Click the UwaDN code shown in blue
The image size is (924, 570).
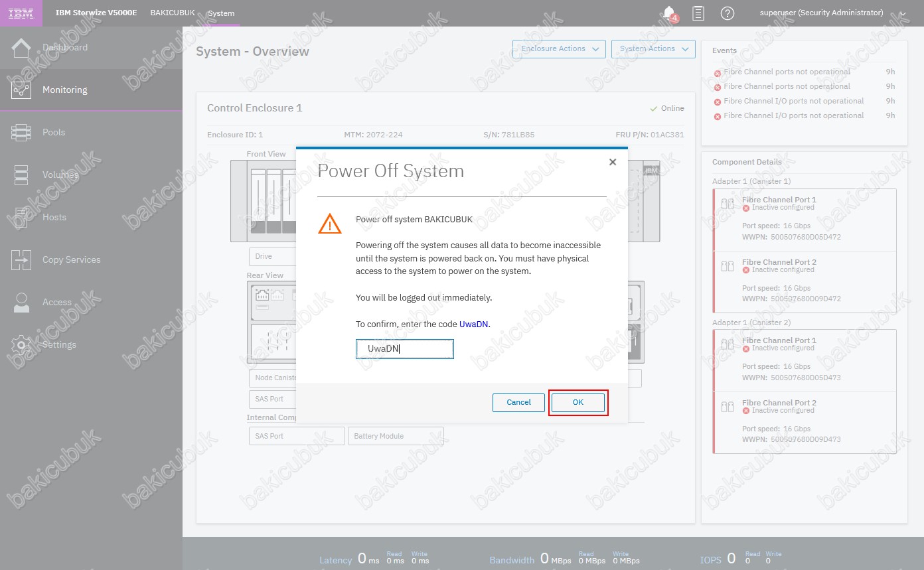(474, 324)
